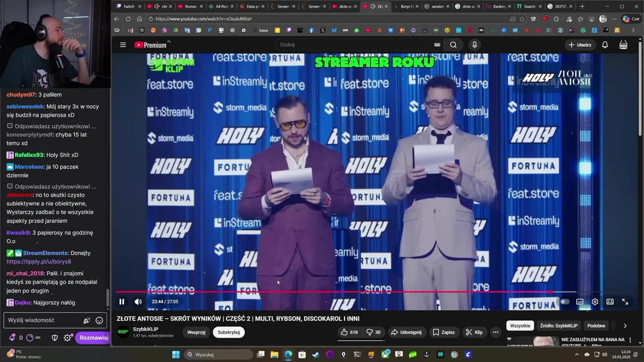Viewport: 644px width, 362px height.
Task: Open the kawa bookmark in the bar
Action: coord(261,30)
